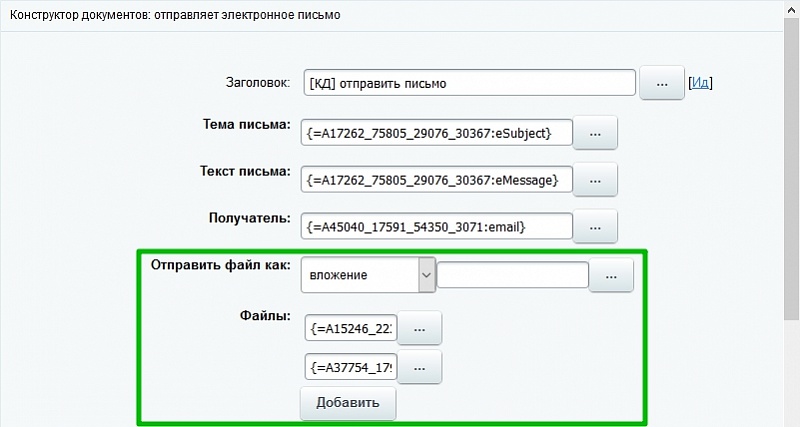Click the empty field right of 'вложение'
This screenshot has height=427, width=800.
pos(512,275)
